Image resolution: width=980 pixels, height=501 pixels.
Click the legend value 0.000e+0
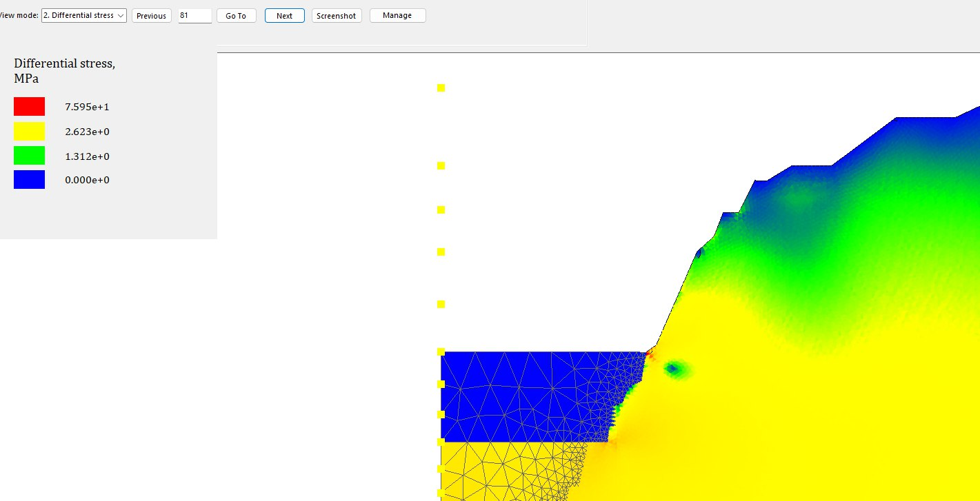pyautogui.click(x=87, y=180)
